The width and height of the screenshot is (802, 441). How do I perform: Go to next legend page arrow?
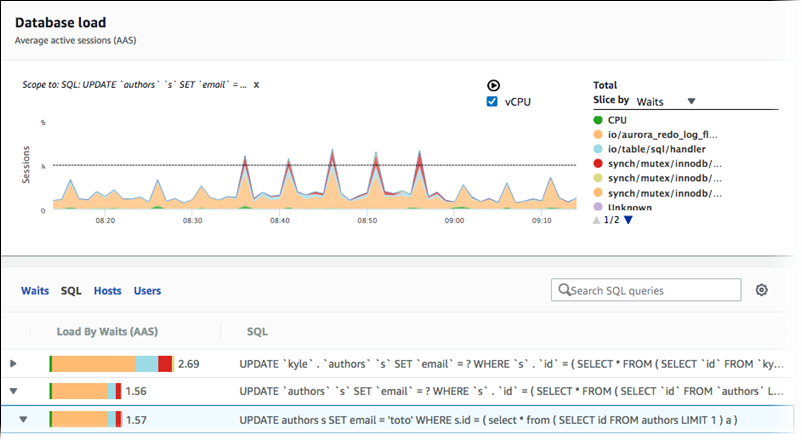click(x=628, y=220)
